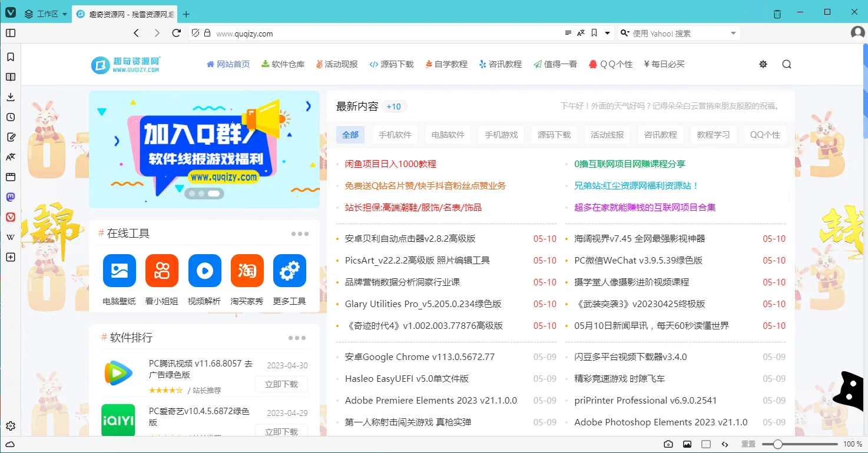Open the Yahoo search engine dropdown
This screenshot has width=868, height=453.
(732, 33)
